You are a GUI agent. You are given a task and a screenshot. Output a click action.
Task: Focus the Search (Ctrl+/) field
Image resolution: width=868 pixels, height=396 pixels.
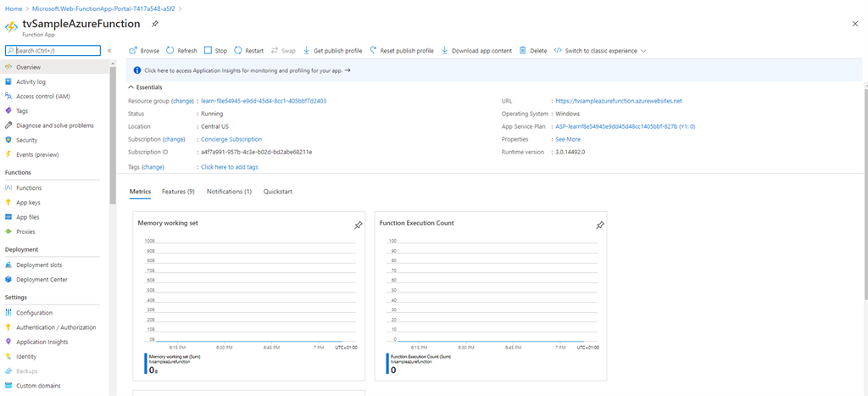[53, 50]
